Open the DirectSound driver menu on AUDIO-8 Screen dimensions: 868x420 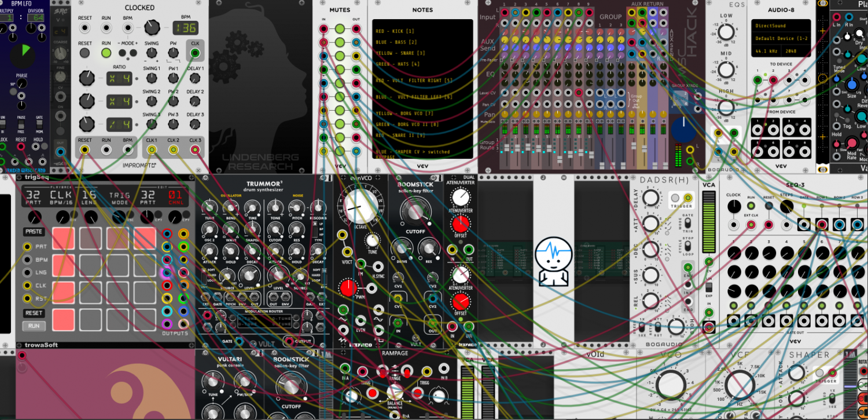click(782, 27)
